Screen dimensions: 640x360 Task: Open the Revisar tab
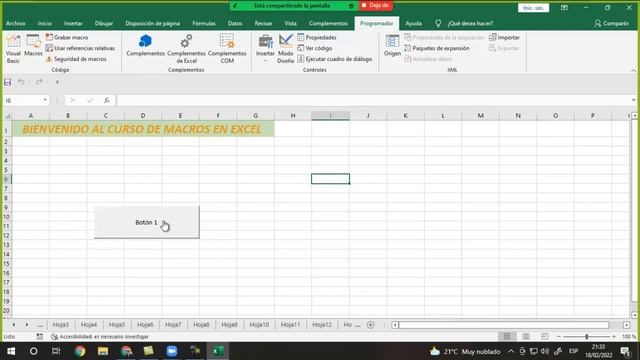(263, 24)
